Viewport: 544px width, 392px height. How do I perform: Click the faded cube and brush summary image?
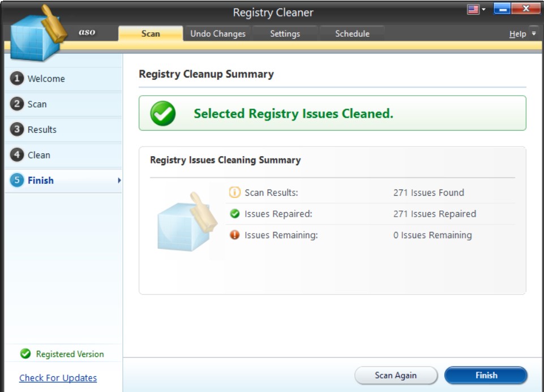(187, 222)
